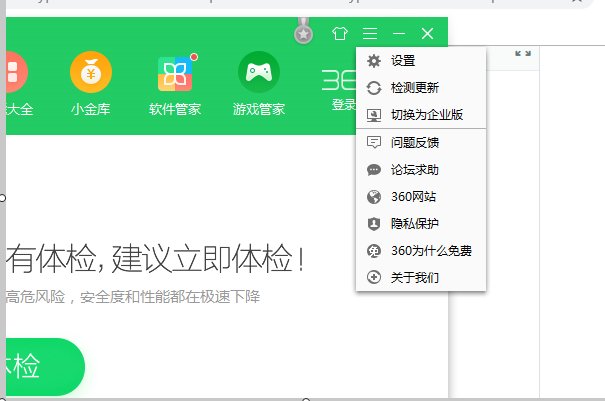Click the 论坛求助 chat bubble icon
This screenshot has width=605, height=401.
point(374,170)
